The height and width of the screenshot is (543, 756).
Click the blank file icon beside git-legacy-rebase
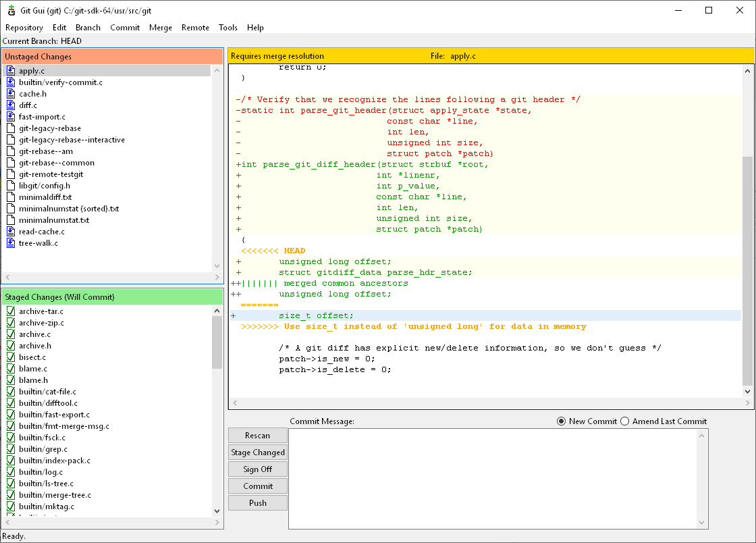[x=11, y=128]
